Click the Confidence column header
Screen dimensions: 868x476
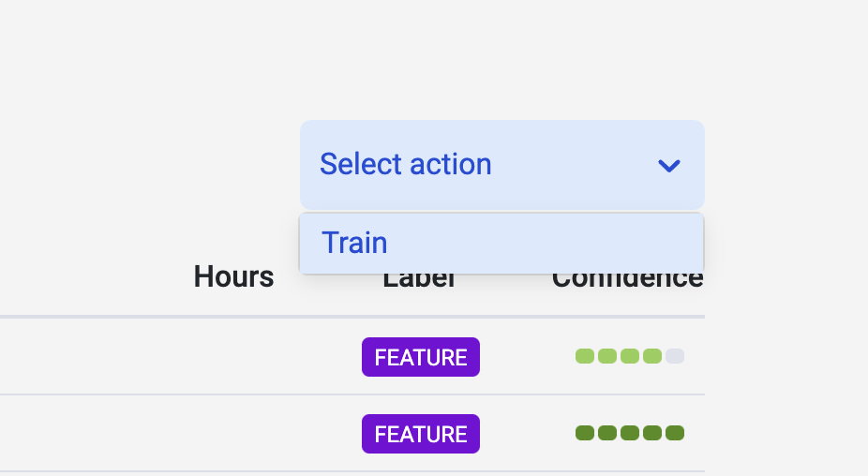627,282
